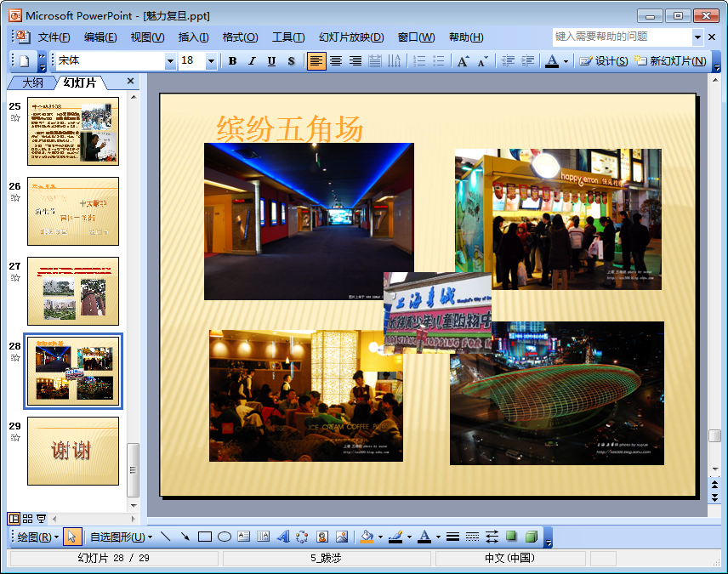This screenshot has width=728, height=574.
Task: Open the 幻灯片放映 menu
Action: coord(350,37)
